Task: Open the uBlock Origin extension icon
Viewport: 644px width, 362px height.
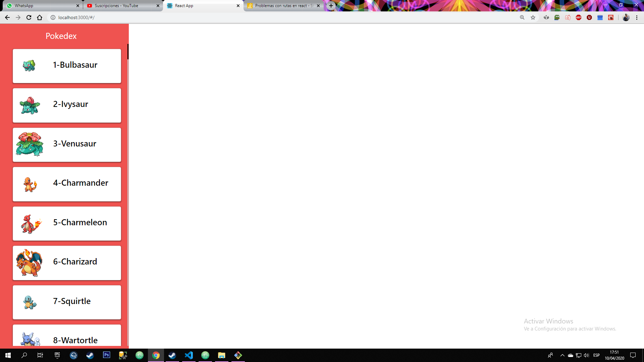Action: click(589, 17)
